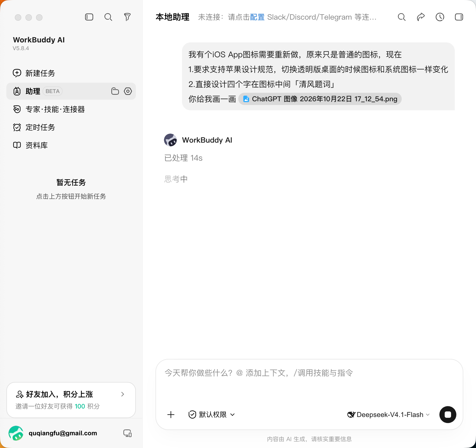This screenshot has width=476, height=448.
Task: Click the share arrow icon in header
Action: coord(421,17)
